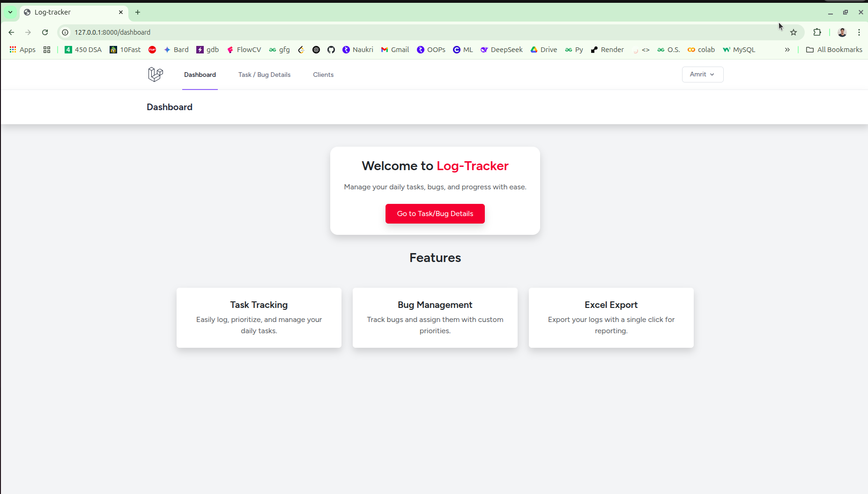Open the red TUF bookmark icon

(x=152, y=50)
